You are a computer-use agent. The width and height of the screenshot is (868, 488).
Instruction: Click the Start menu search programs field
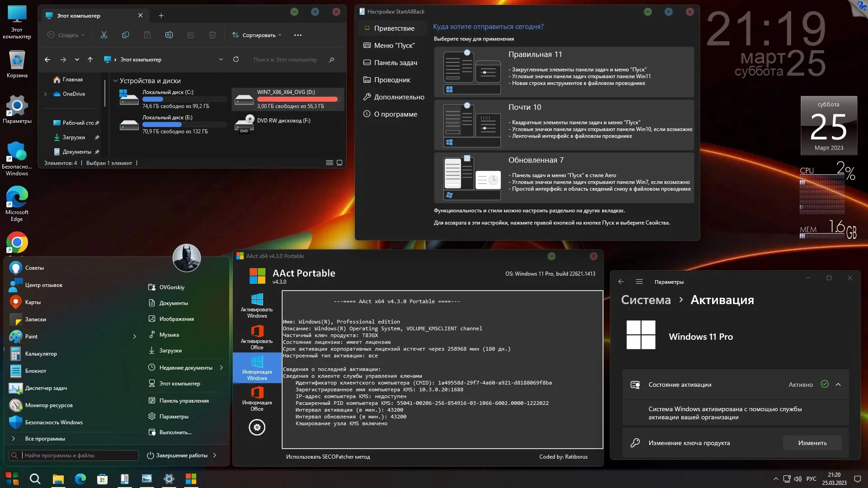[x=79, y=455]
